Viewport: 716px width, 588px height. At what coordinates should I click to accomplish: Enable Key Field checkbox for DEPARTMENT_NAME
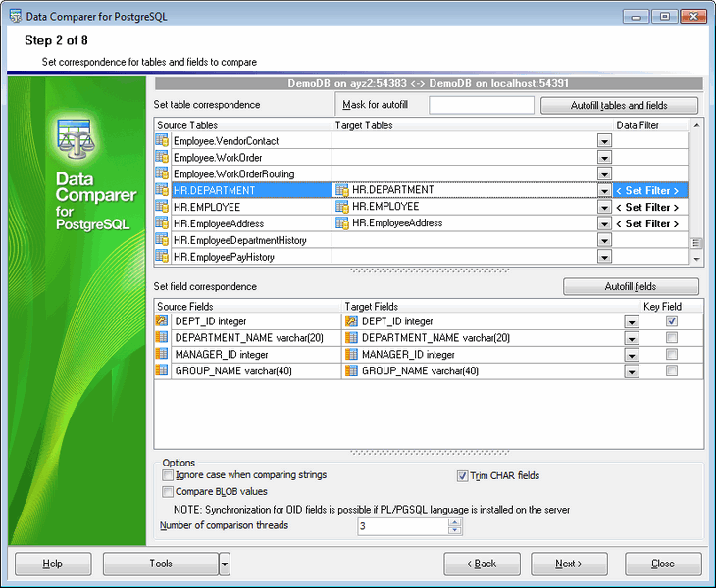[x=671, y=337]
